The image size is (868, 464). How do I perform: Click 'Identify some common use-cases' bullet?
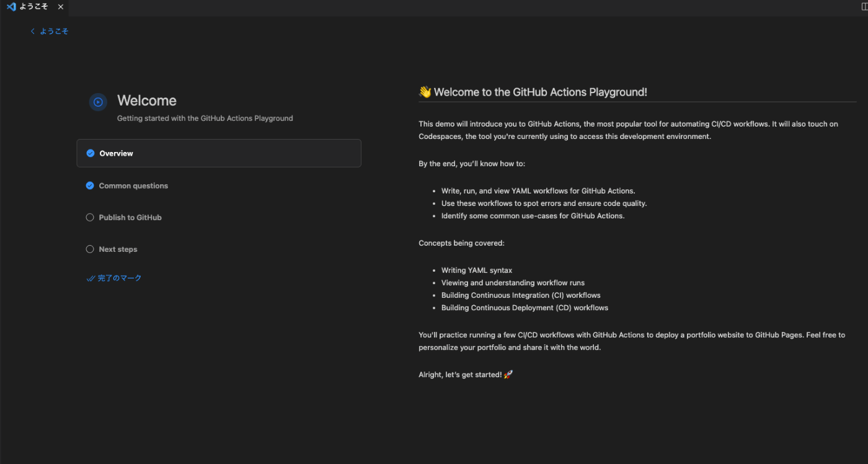pyautogui.click(x=533, y=216)
